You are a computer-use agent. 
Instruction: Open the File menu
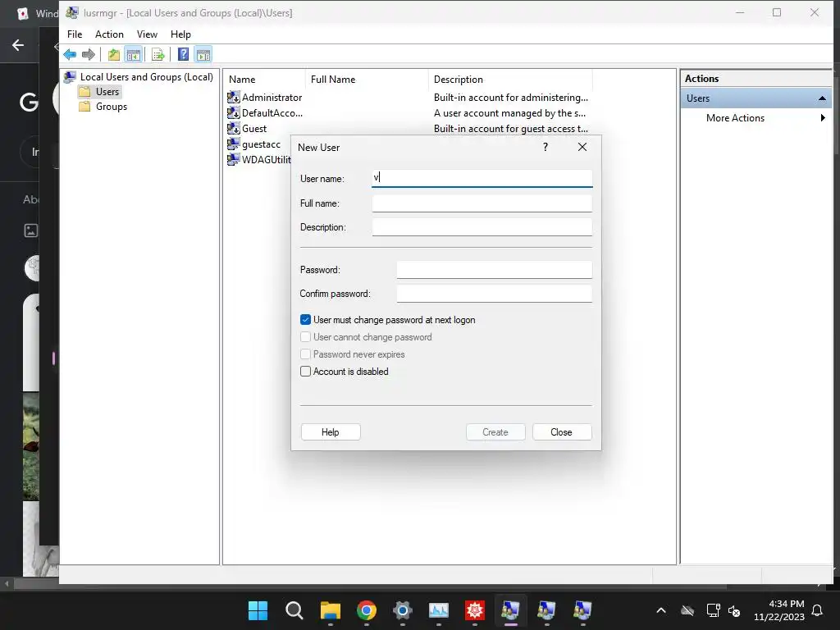pos(75,34)
